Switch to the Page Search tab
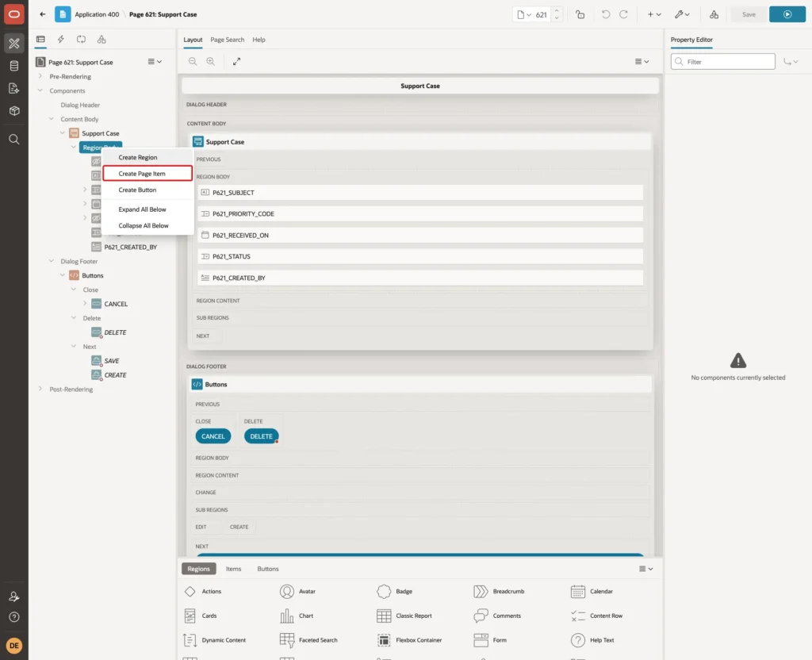The image size is (812, 660). point(227,40)
